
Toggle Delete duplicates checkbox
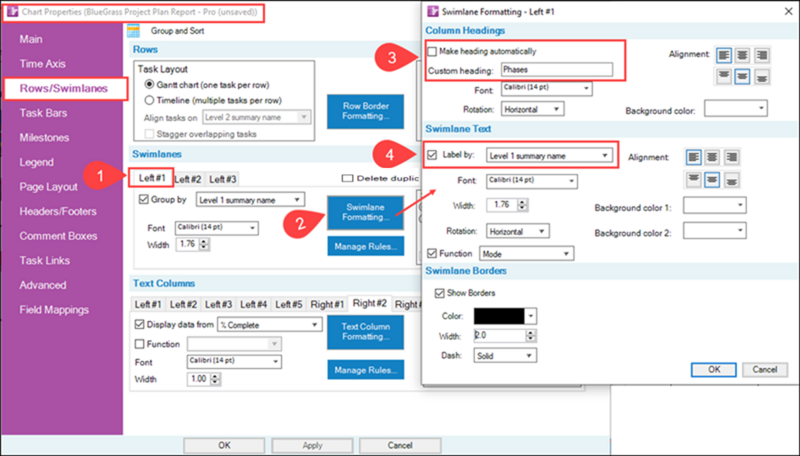point(347,179)
